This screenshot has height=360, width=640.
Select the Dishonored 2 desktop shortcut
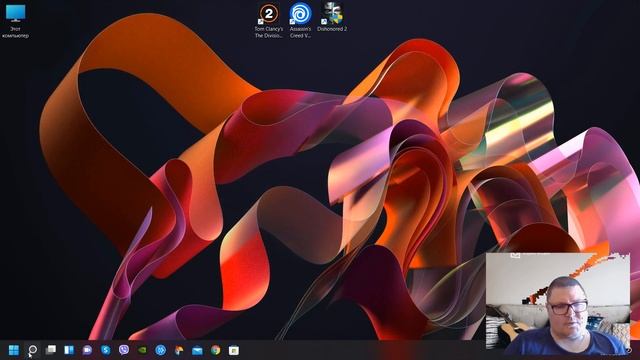point(332,17)
